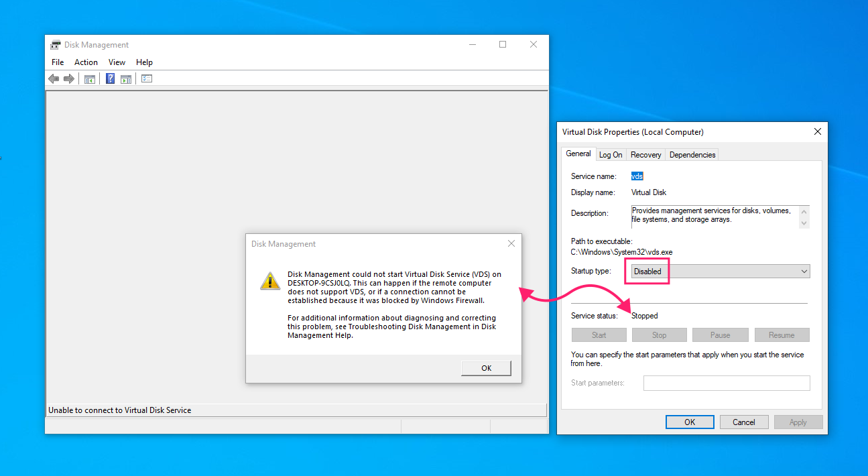The height and width of the screenshot is (476, 868).
Task: Click the Resume service button
Action: tap(782, 335)
